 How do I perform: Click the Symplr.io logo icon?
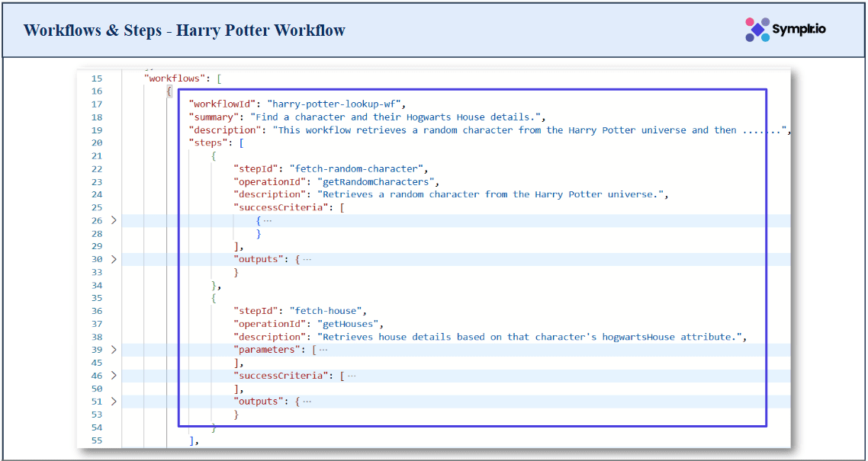(x=757, y=30)
